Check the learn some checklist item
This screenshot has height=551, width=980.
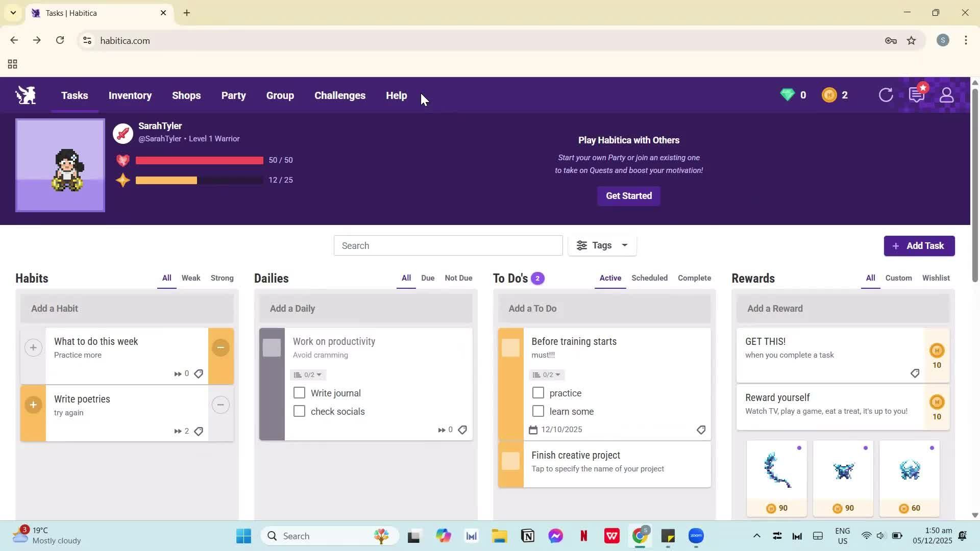[538, 411]
